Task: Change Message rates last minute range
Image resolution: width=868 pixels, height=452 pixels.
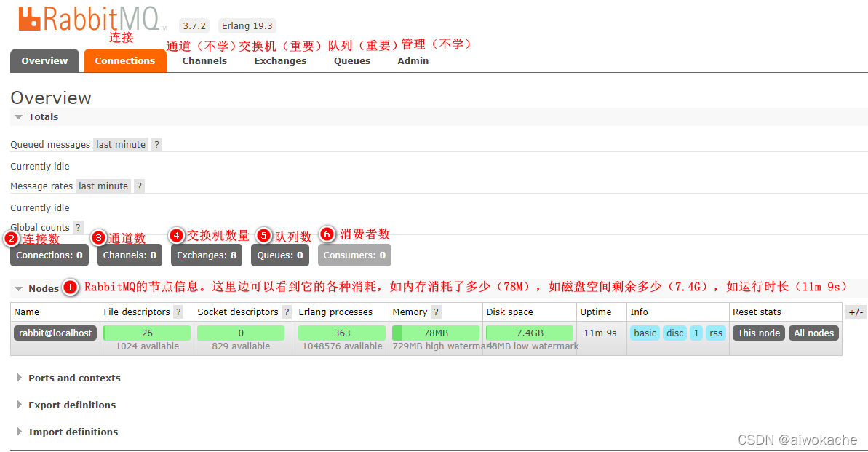Action: [x=103, y=186]
